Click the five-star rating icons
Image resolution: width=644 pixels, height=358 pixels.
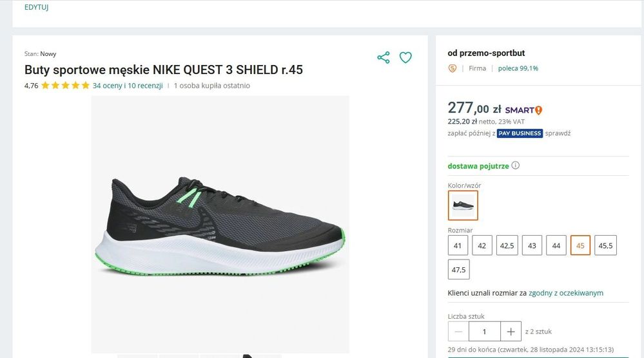click(65, 85)
